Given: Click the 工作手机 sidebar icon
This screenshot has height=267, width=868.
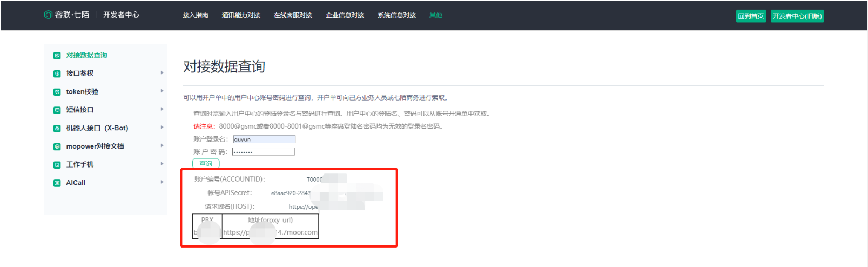Looking at the screenshot, I should pyautogui.click(x=57, y=164).
